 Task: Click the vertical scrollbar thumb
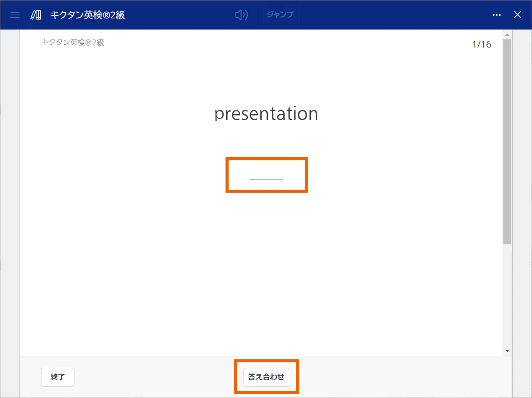click(507, 141)
